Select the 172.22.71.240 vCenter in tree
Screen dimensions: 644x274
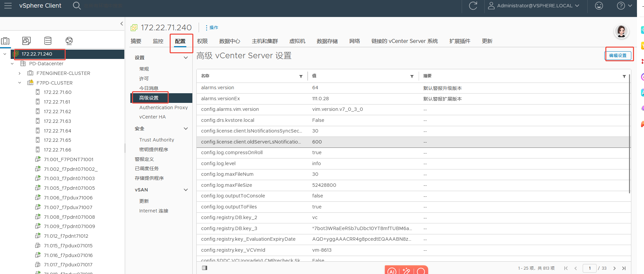coord(37,54)
